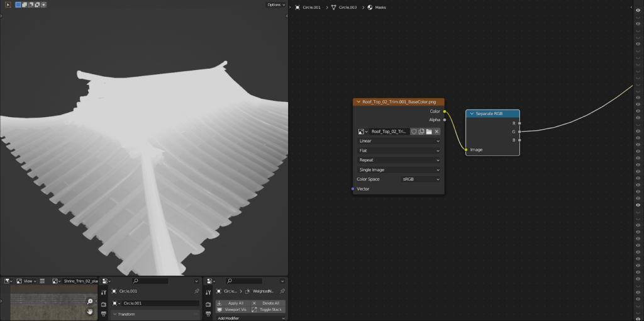Click the Apply All button
The image size is (644, 321).
232,303
